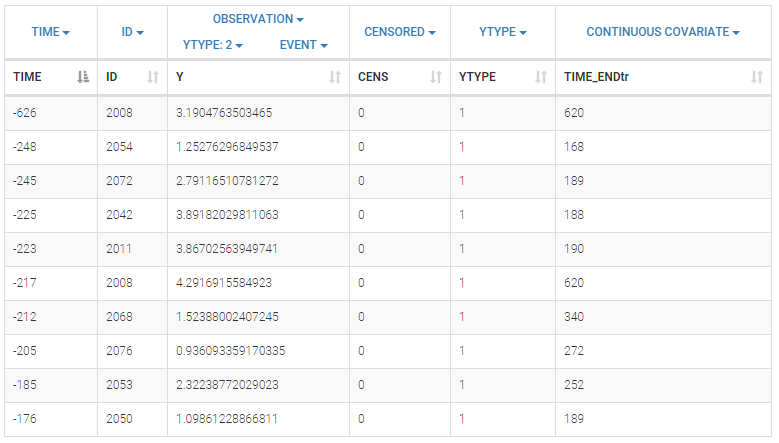The width and height of the screenshot is (779, 443).
Task: Open the EVENT dropdown menu
Action: click(304, 45)
